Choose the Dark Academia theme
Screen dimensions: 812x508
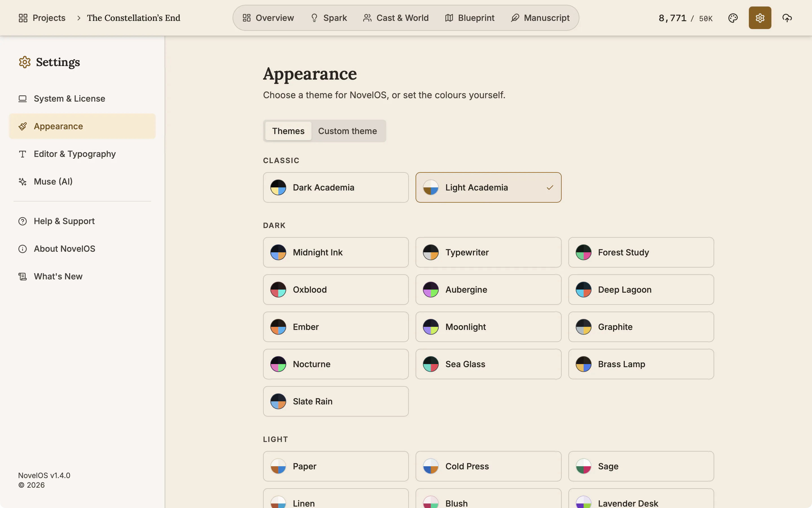click(x=336, y=187)
